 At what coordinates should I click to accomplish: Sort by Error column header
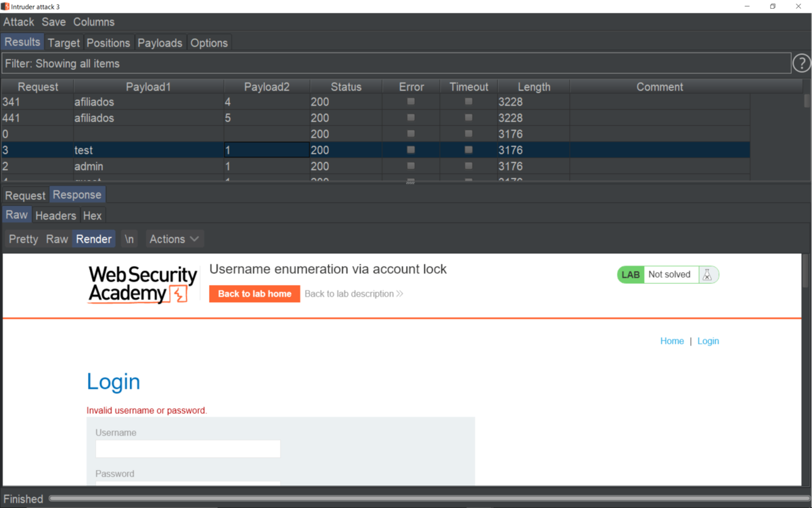(x=411, y=87)
